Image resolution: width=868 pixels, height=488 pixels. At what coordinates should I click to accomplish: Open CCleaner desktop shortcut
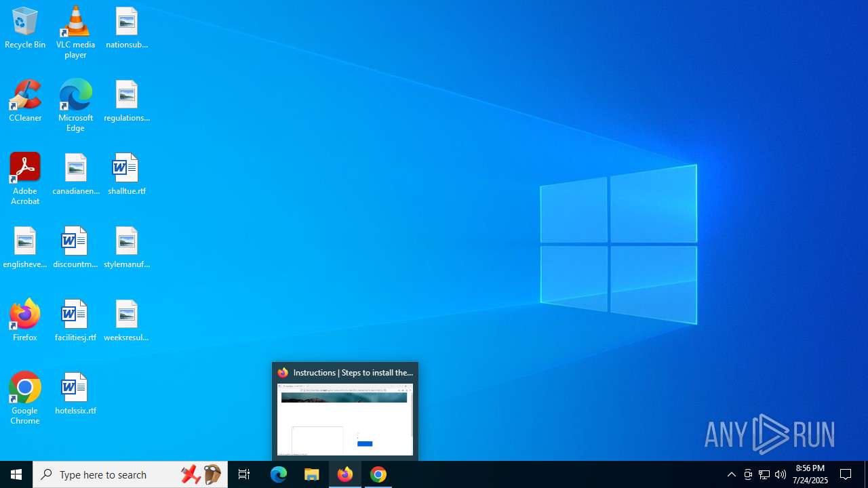[x=25, y=102]
